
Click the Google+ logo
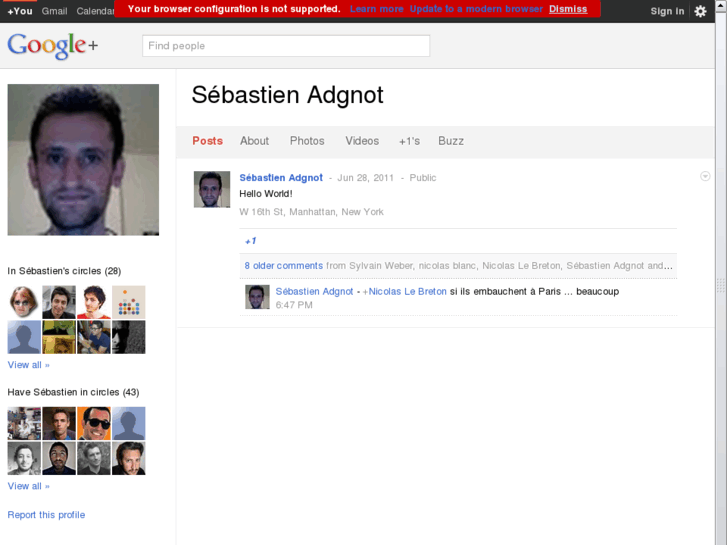(52, 45)
